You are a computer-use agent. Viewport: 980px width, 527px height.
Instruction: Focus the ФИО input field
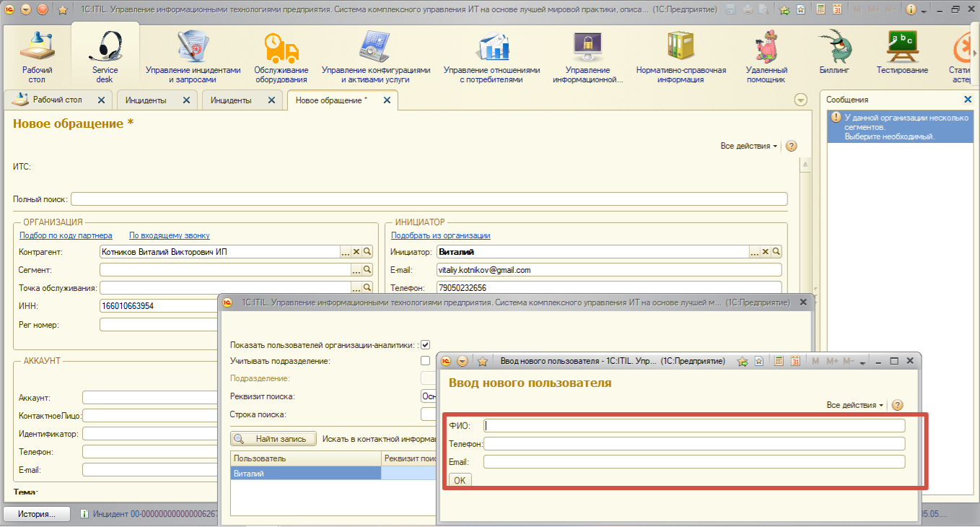point(694,426)
